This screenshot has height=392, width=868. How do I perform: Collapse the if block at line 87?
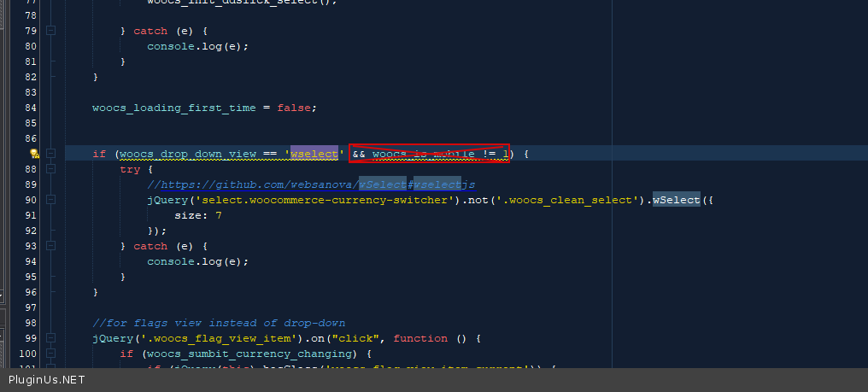coord(51,154)
